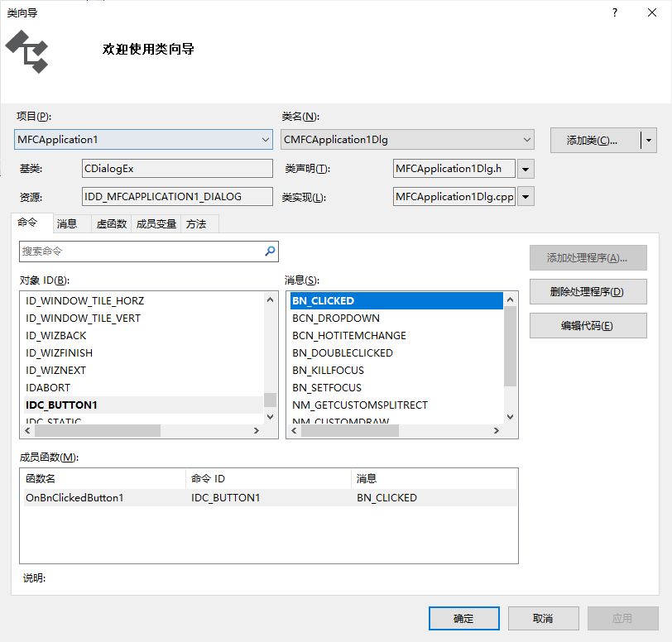Image resolution: width=672 pixels, height=642 pixels.
Task: Select BN_KILLFOCUS in the messages list
Action: [x=396, y=371]
